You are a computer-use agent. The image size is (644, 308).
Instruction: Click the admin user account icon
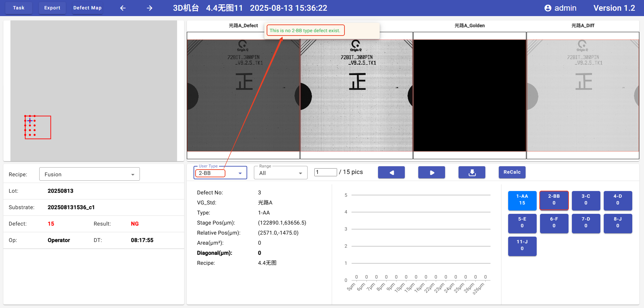point(548,8)
